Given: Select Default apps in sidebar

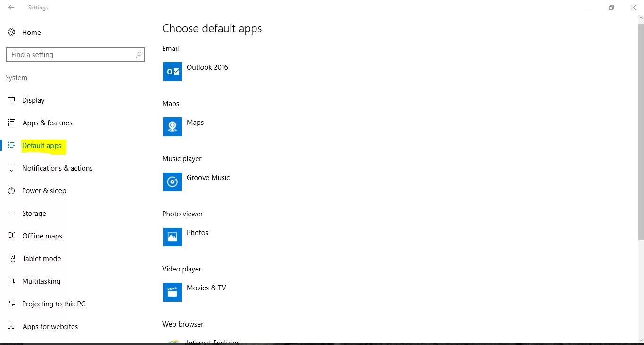Looking at the screenshot, I should coord(42,146).
